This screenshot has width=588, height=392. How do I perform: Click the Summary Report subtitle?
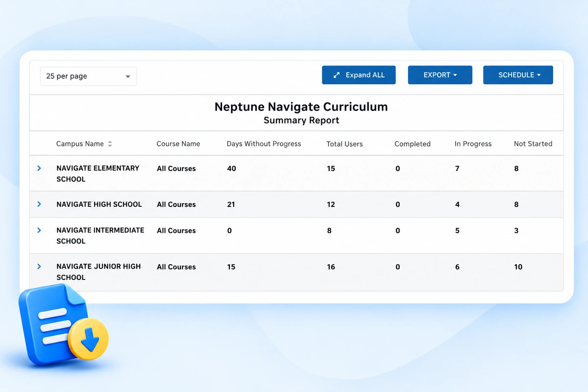(x=301, y=121)
